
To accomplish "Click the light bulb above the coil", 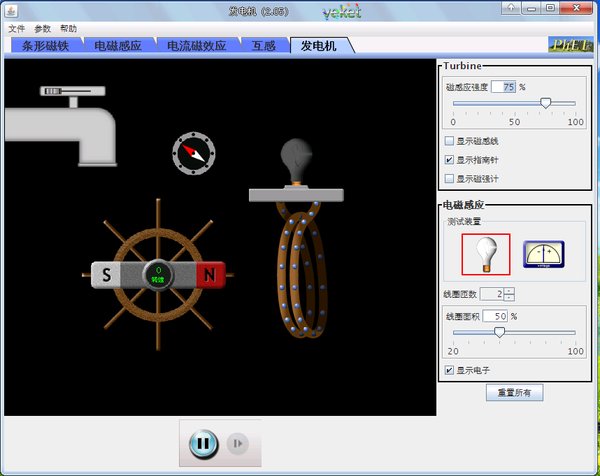I will [x=294, y=158].
